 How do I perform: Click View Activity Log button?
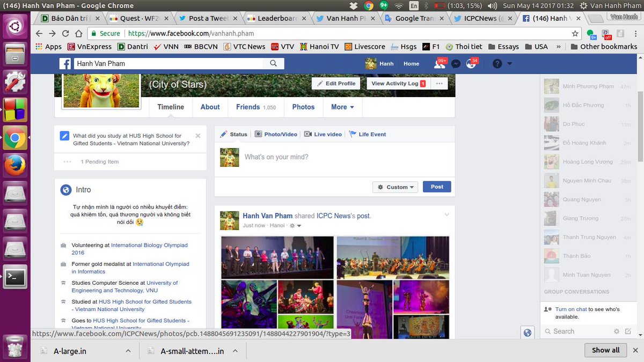pyautogui.click(x=397, y=84)
